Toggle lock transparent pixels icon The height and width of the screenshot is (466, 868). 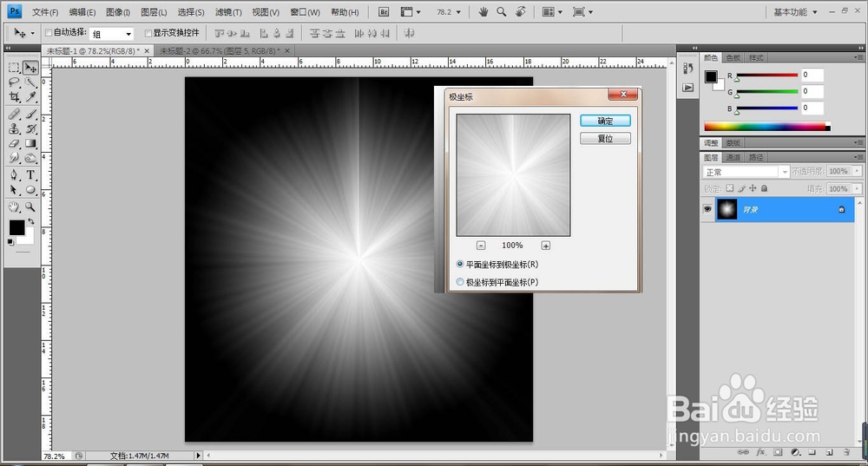730,188
